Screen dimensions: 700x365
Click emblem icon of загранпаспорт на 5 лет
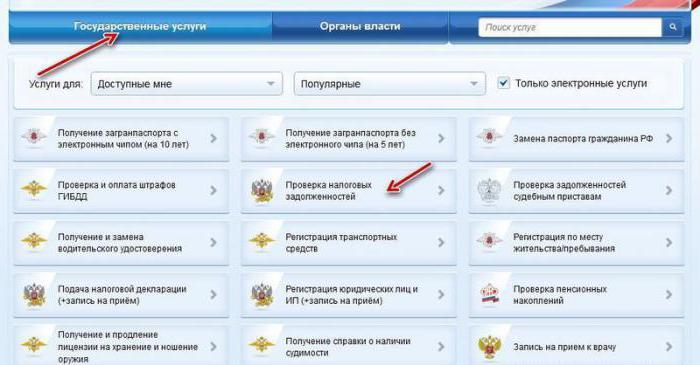pyautogui.click(x=262, y=137)
